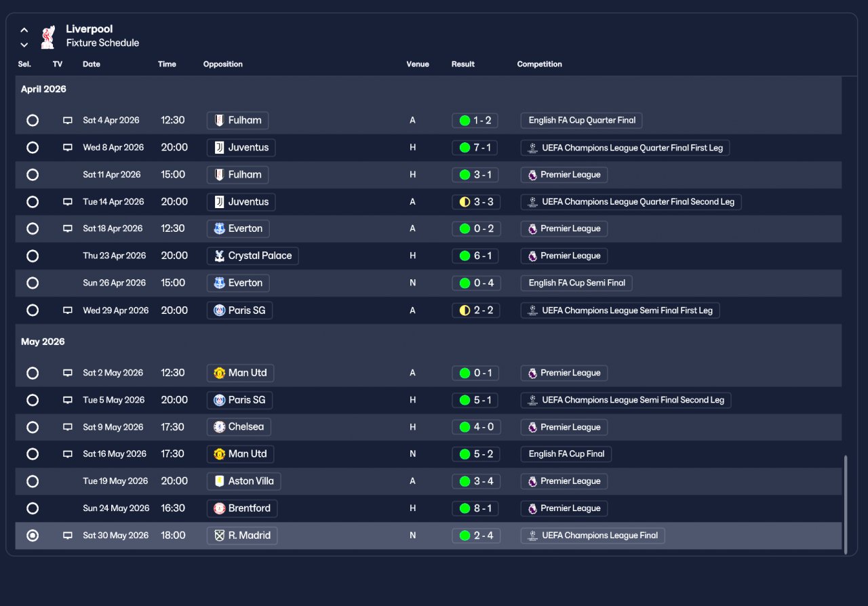Open the UEFA Champions League Final competition link
This screenshot has height=606, width=868.
point(593,536)
